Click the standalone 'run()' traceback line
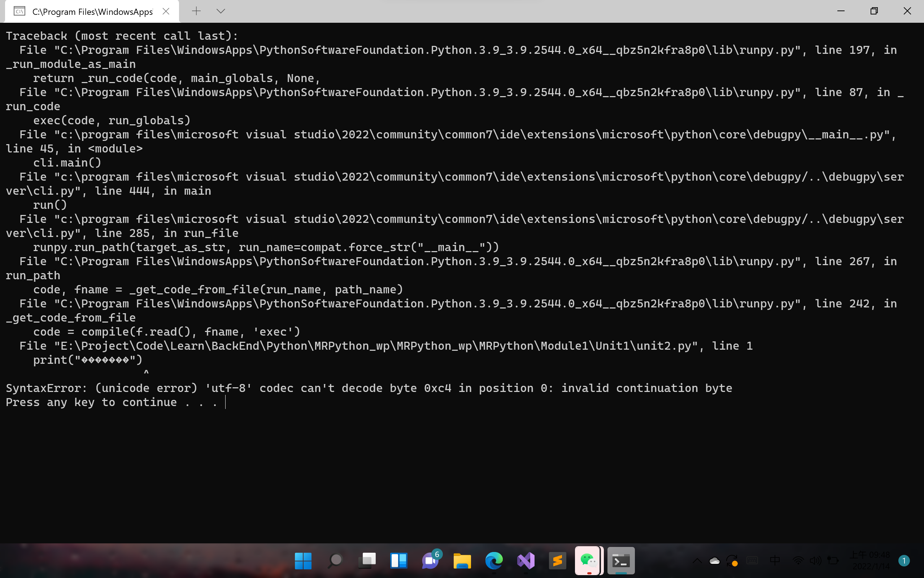Image resolution: width=924 pixels, height=578 pixels. [x=50, y=205]
